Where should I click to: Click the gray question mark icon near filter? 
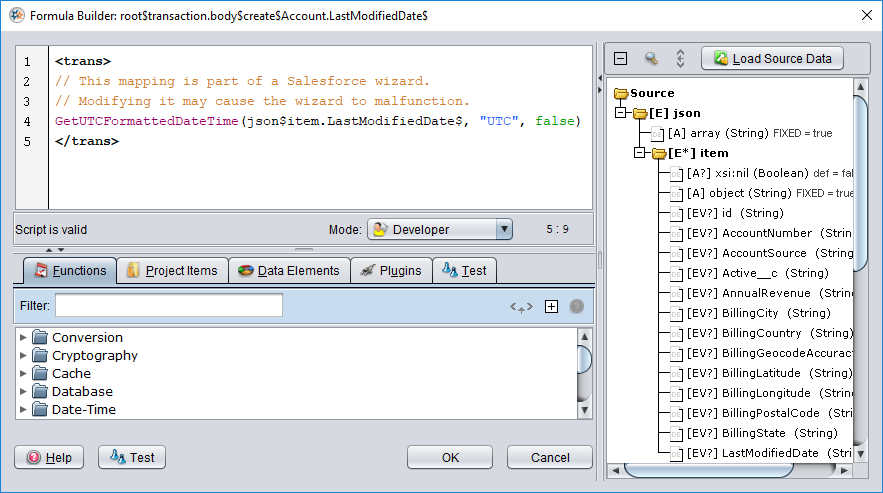pos(577,306)
